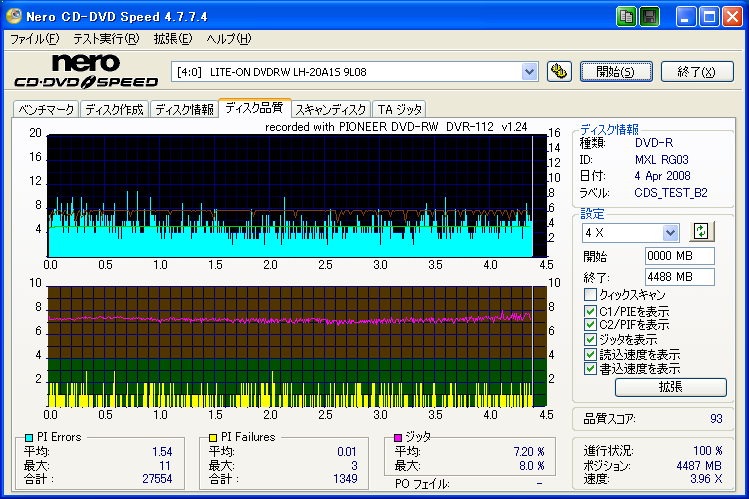Click the progress value 100 %

click(x=707, y=451)
